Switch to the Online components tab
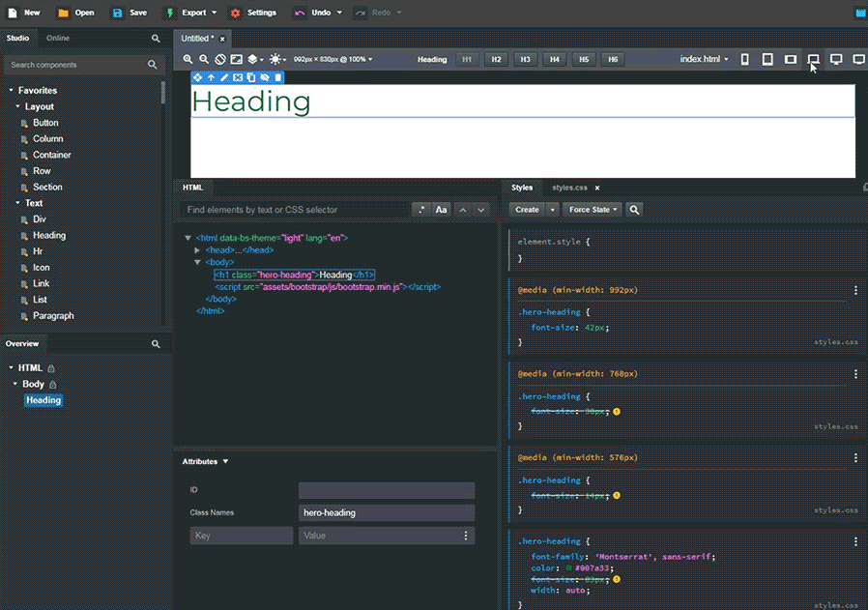 point(58,38)
